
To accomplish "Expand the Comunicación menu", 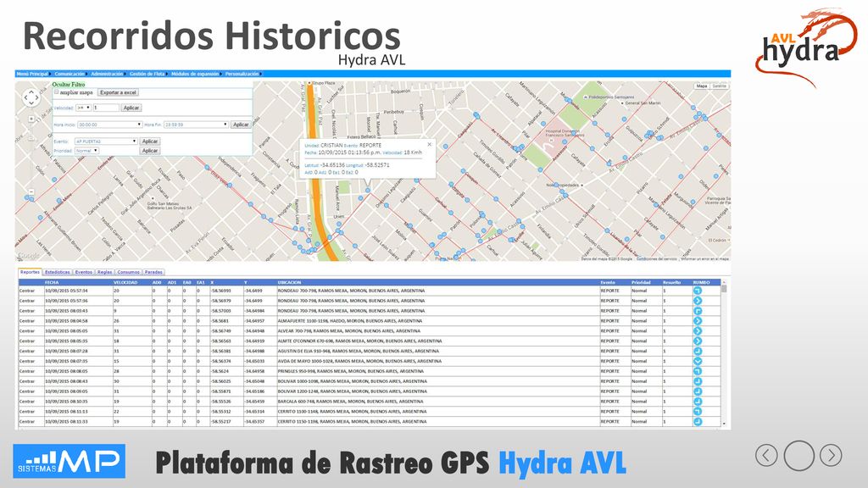I will [70, 74].
